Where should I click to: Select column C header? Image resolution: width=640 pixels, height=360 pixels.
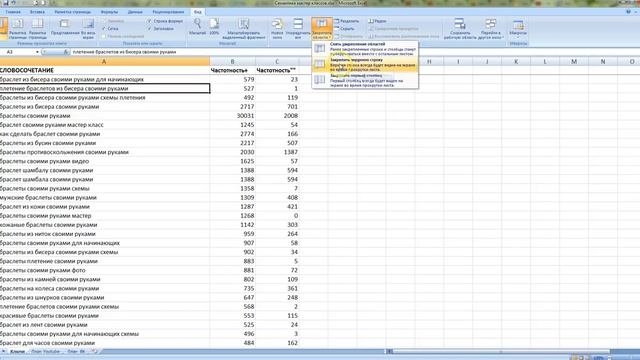tap(277, 62)
